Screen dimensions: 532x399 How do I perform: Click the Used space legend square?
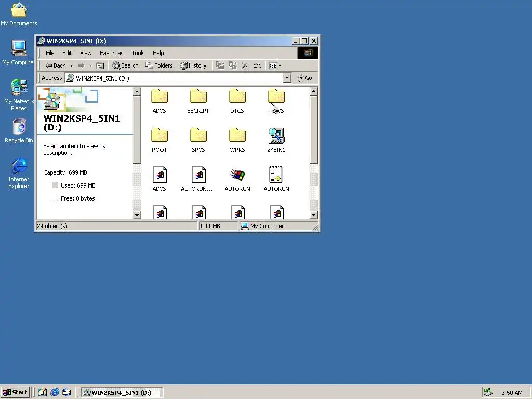click(x=55, y=185)
